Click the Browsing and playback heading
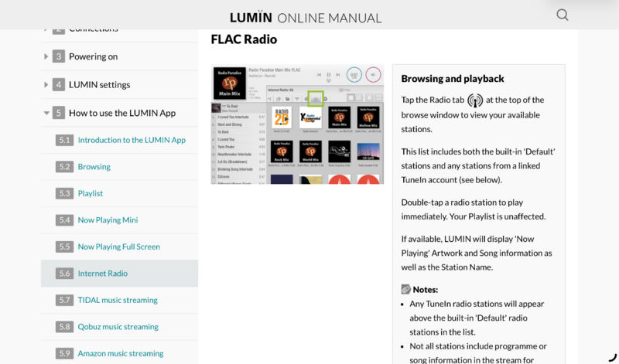The height and width of the screenshot is (364, 619). click(x=453, y=79)
